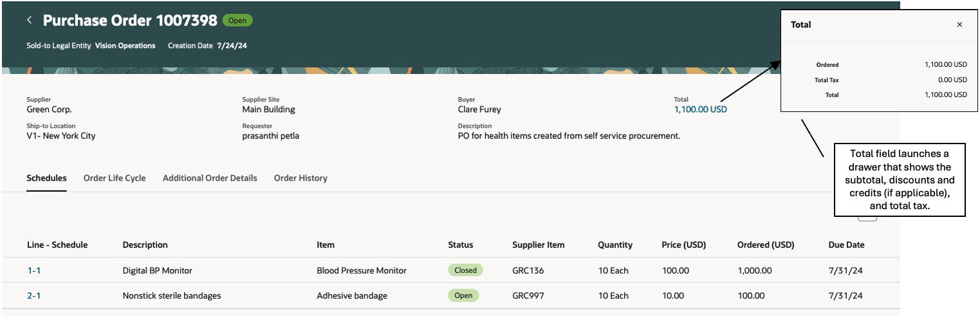980x316 pixels.
Task: Click the Price (USD) column header
Action: point(683,245)
